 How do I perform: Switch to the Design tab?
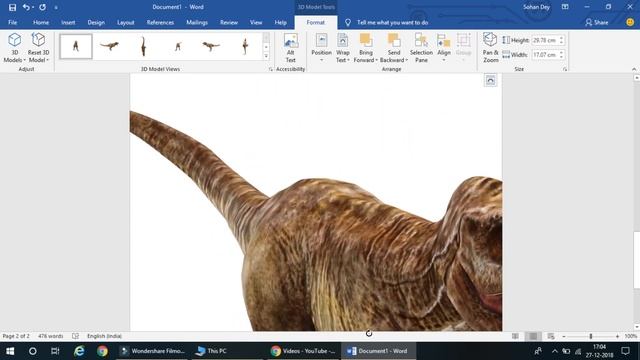pyautogui.click(x=96, y=22)
